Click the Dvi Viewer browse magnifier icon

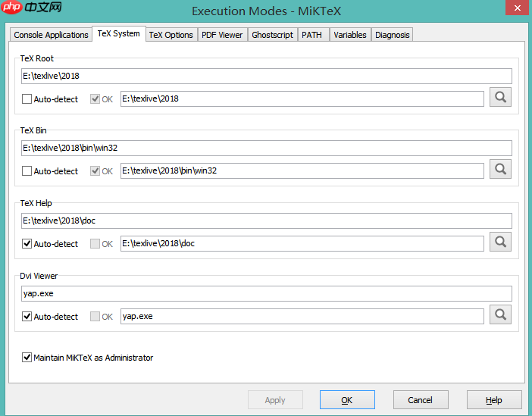(x=500, y=314)
